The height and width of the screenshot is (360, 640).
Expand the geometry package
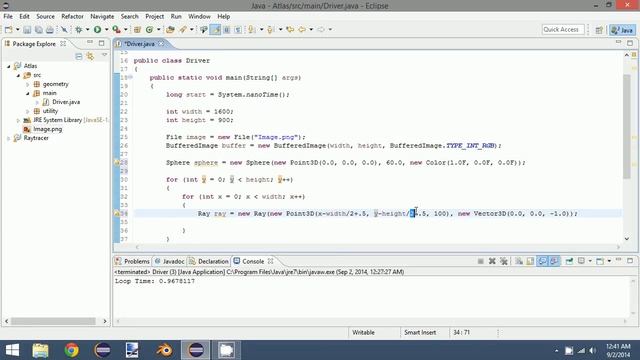(28, 84)
